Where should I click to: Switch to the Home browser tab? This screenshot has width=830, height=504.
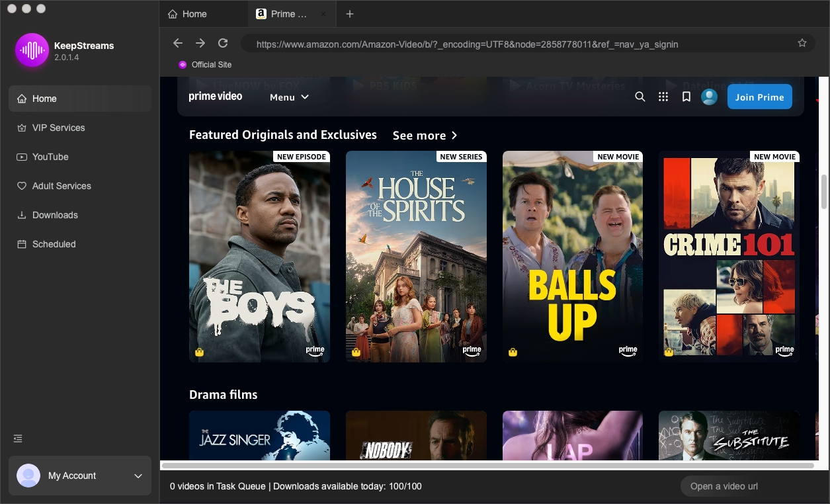tap(203, 14)
